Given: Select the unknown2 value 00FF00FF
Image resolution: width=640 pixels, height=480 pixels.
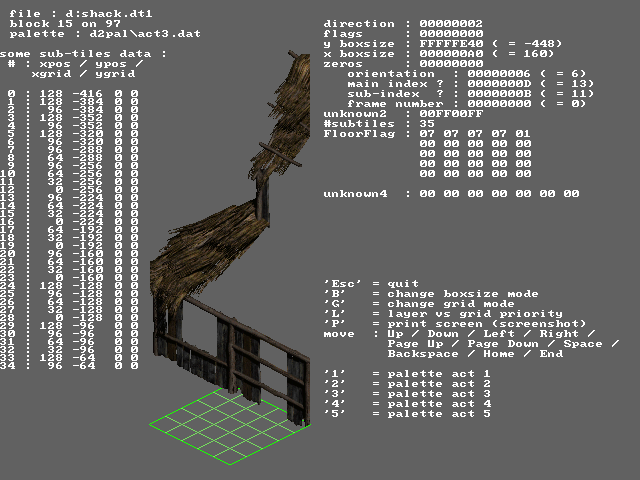Looking at the screenshot, I should coord(451,114).
